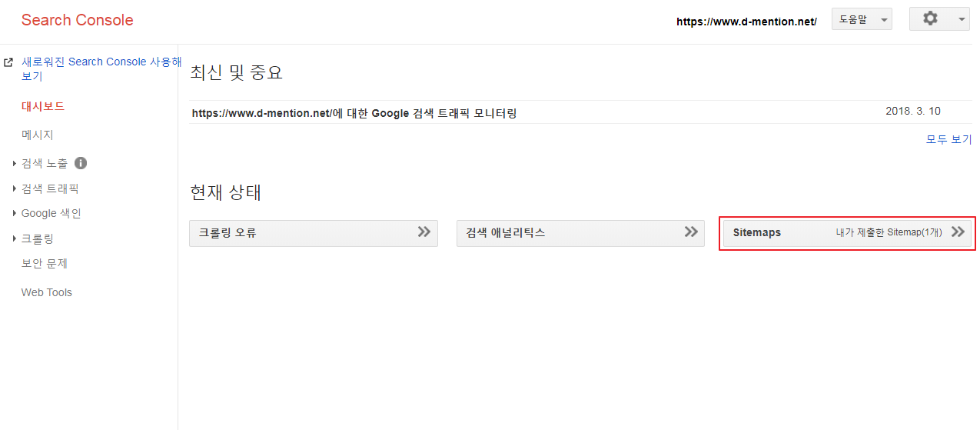Click the double-arrow icon on Sitemaps panel
The height and width of the screenshot is (430, 980).
958,232
